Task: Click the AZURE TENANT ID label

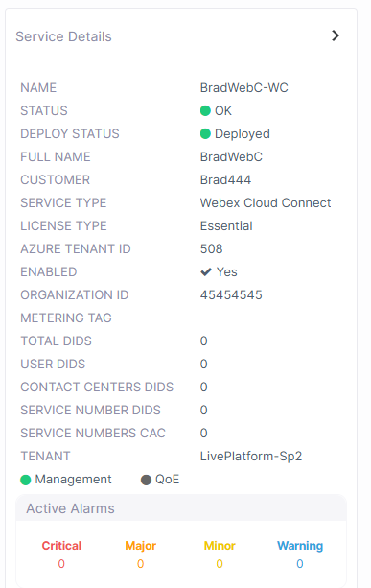Action: click(x=76, y=249)
